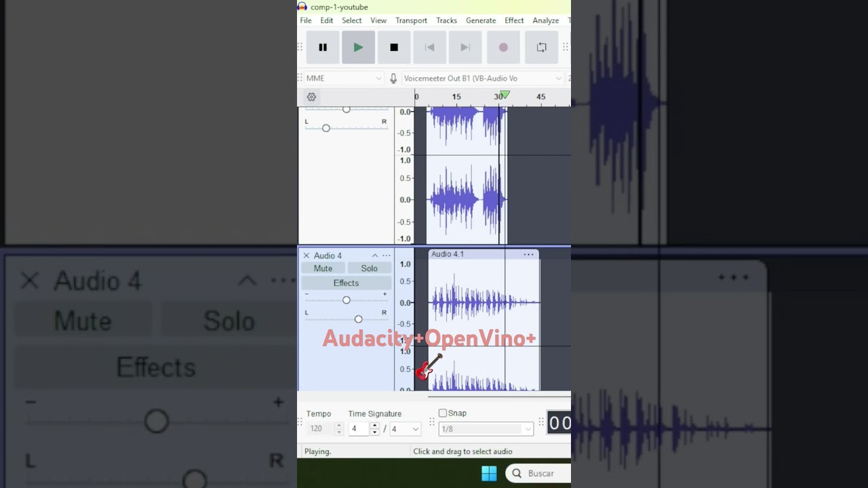Image resolution: width=868 pixels, height=488 pixels.
Task: Skip to end of project
Action: [465, 47]
